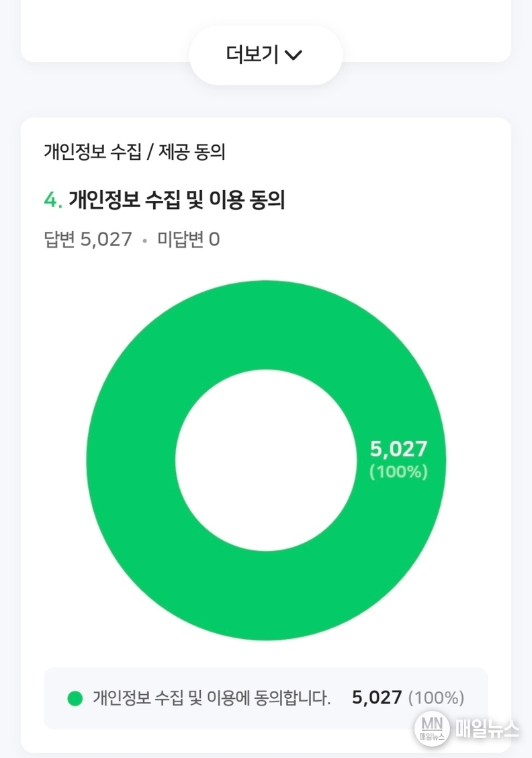The width and height of the screenshot is (532, 758).
Task: Click the green donut chart ring
Action: pos(265,323)
